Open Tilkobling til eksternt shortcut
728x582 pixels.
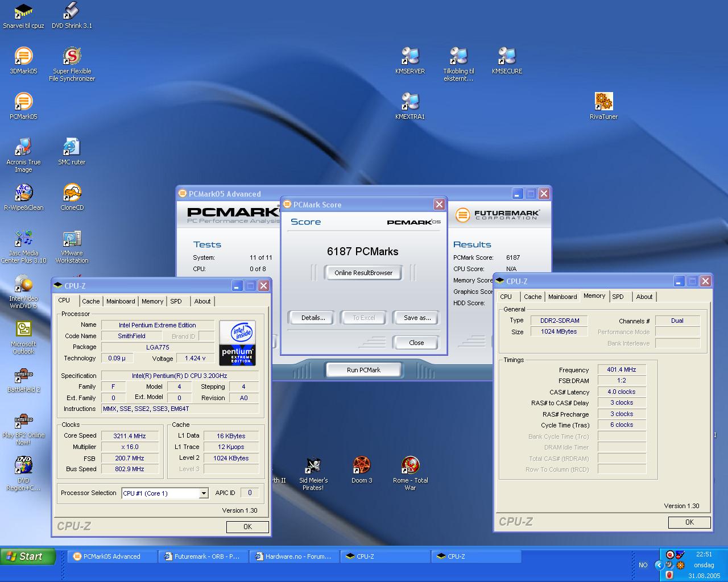458,64
